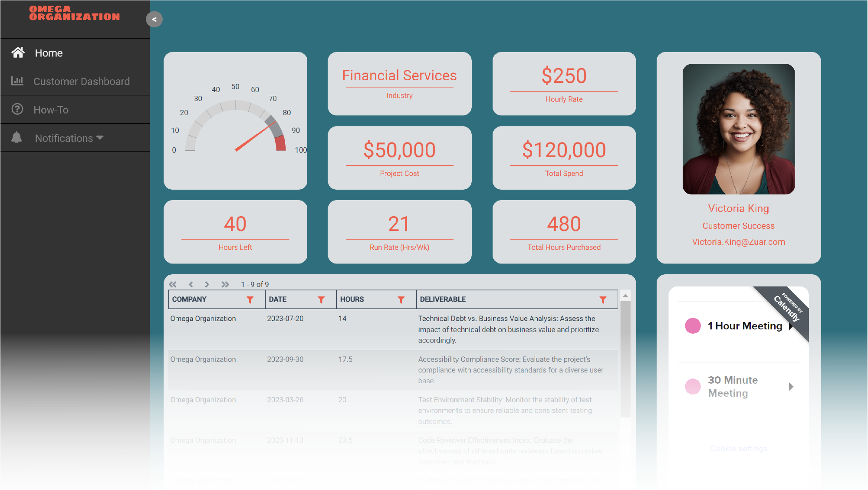This screenshot has height=490, width=868.
Task: Click the How-To help circle icon
Action: point(16,110)
